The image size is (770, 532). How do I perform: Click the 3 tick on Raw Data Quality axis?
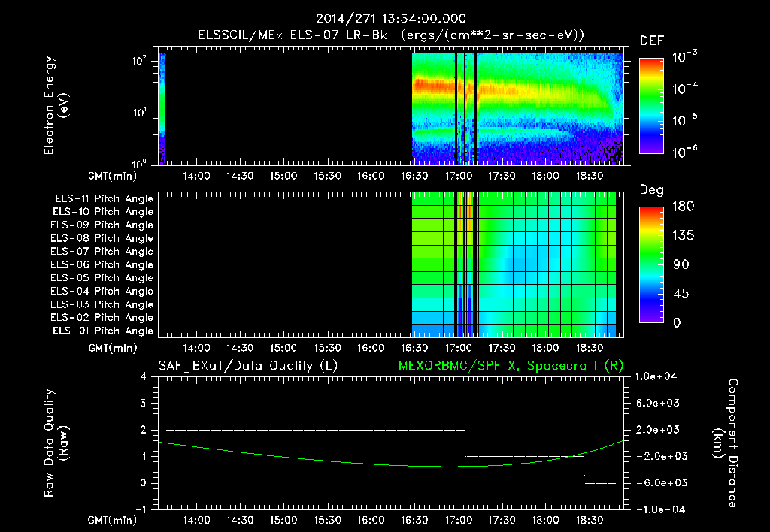click(x=144, y=404)
